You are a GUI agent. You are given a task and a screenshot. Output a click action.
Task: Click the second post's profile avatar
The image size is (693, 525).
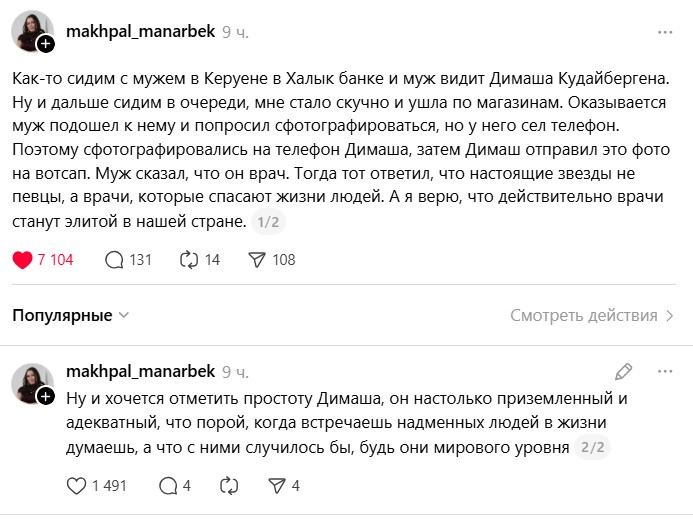(x=30, y=383)
